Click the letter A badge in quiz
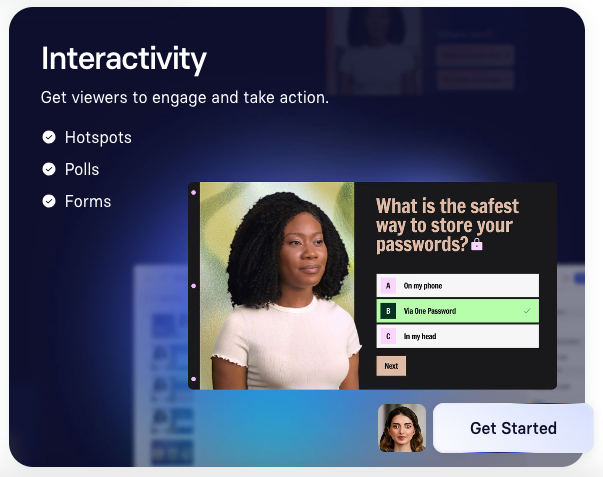 coord(388,286)
